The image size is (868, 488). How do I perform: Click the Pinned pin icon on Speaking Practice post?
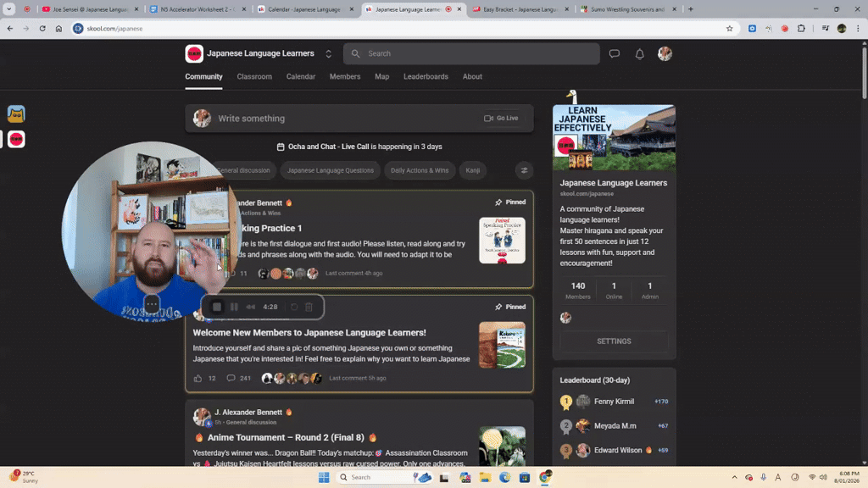point(498,202)
